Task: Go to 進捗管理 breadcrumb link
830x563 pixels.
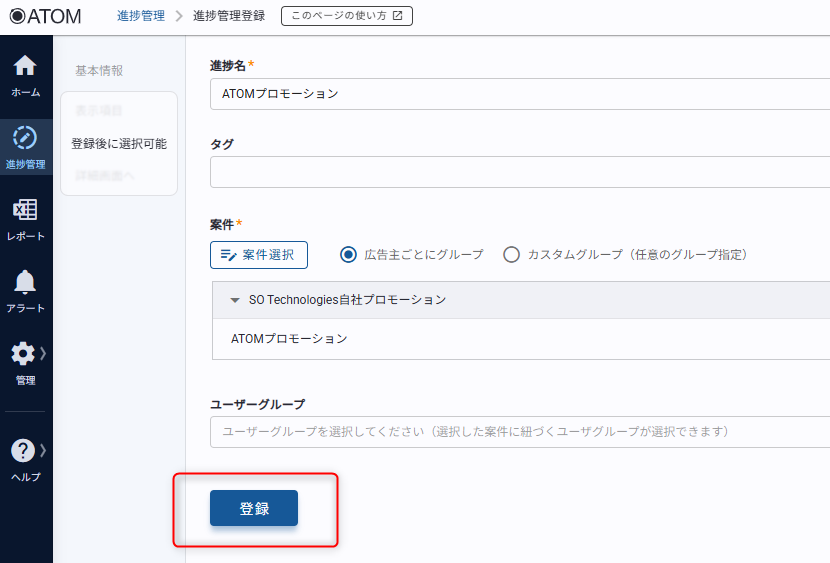Action: tap(141, 16)
